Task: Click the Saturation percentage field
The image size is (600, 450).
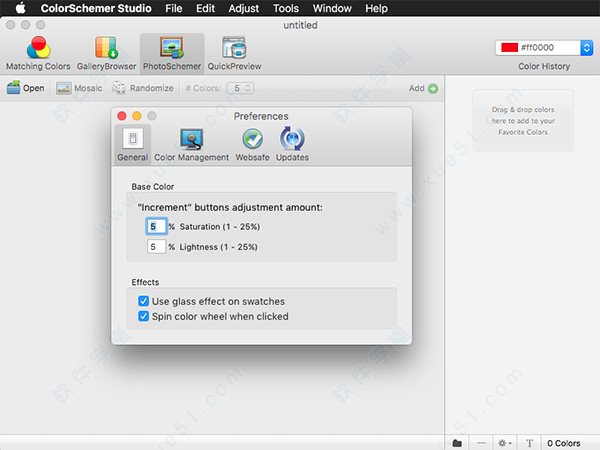Action: [156, 226]
